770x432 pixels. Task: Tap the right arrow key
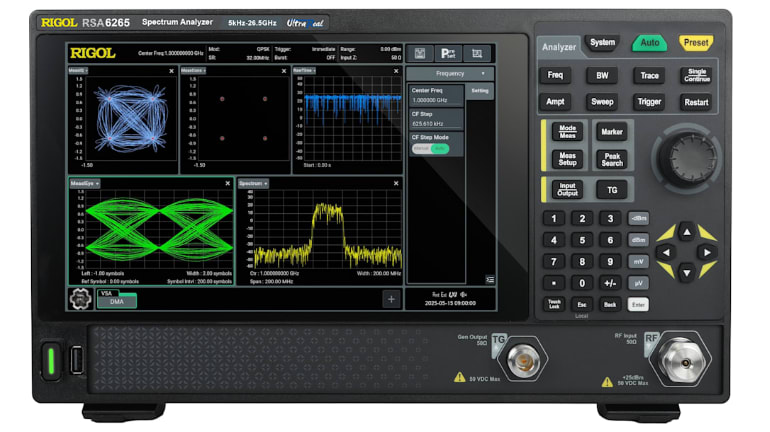pyautogui.click(x=707, y=253)
